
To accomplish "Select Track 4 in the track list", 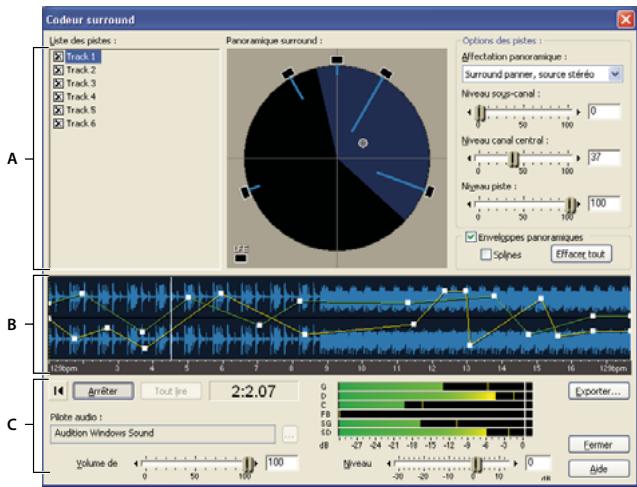I will [81, 97].
